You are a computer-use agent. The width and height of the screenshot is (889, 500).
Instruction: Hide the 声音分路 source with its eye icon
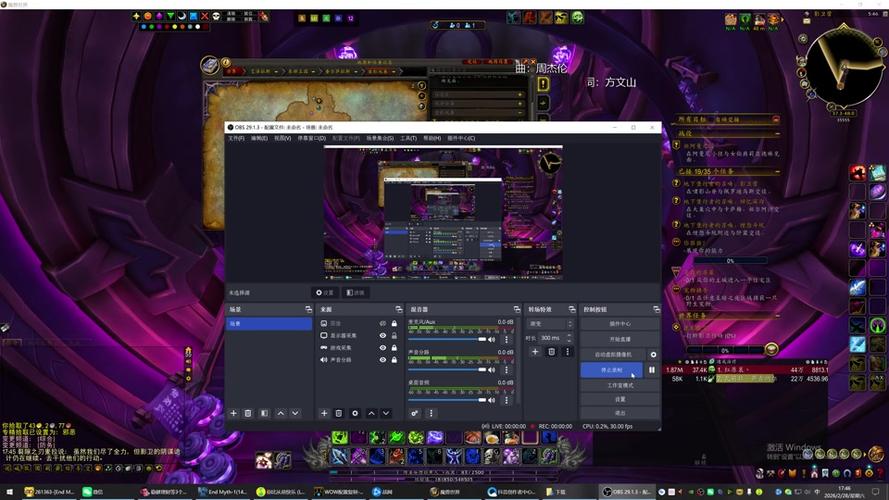click(383, 359)
